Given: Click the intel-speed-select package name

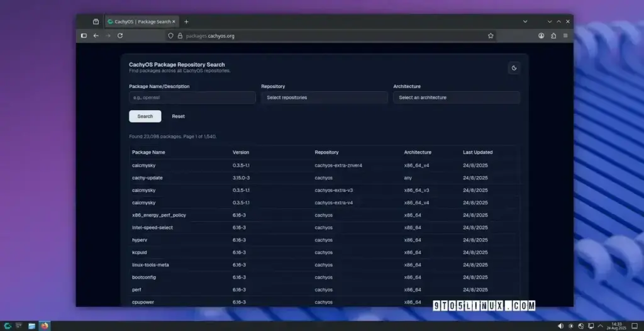Looking at the screenshot, I should coord(152,227).
